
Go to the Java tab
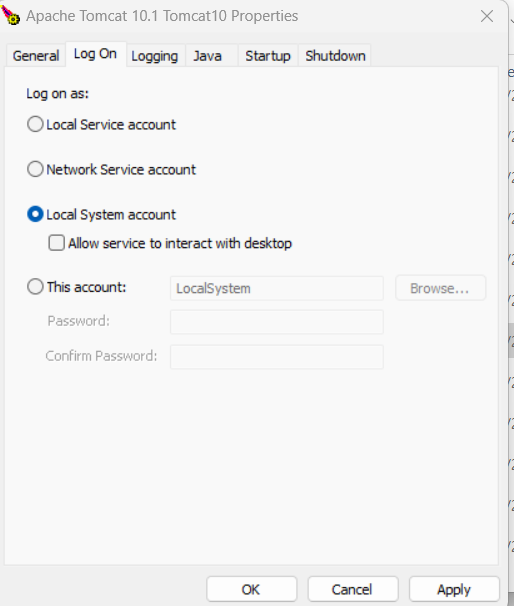tap(208, 56)
